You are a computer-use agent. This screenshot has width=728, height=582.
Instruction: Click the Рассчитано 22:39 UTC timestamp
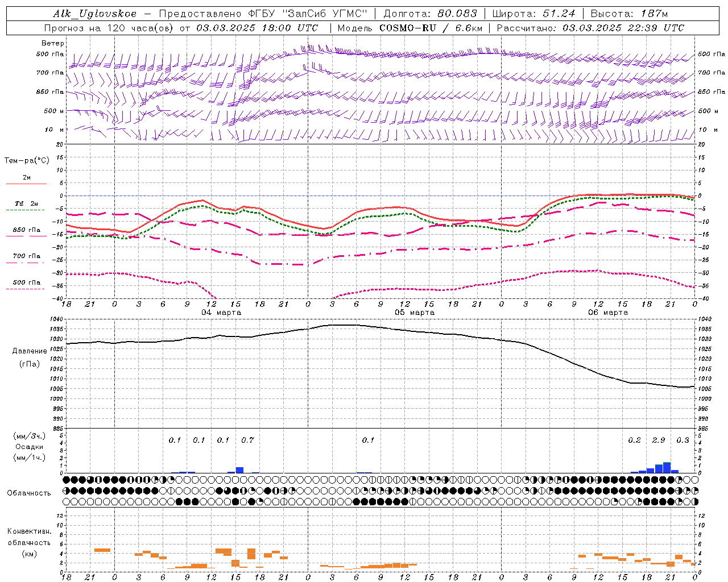590,28
